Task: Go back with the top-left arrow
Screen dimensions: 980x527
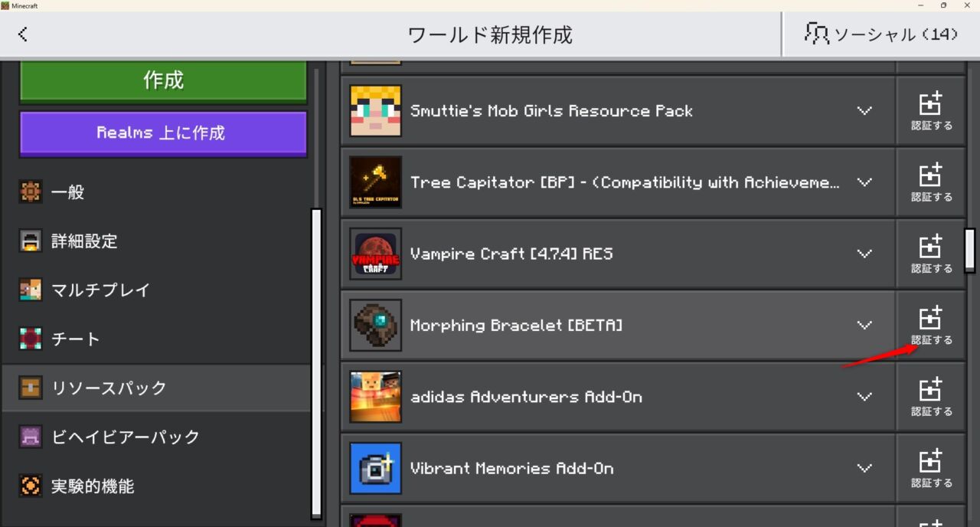Action: [23, 34]
